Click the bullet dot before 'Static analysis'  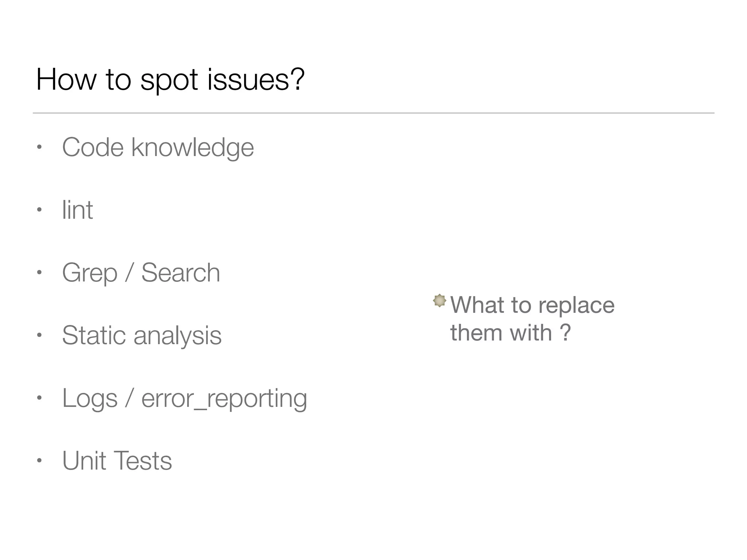point(39,335)
